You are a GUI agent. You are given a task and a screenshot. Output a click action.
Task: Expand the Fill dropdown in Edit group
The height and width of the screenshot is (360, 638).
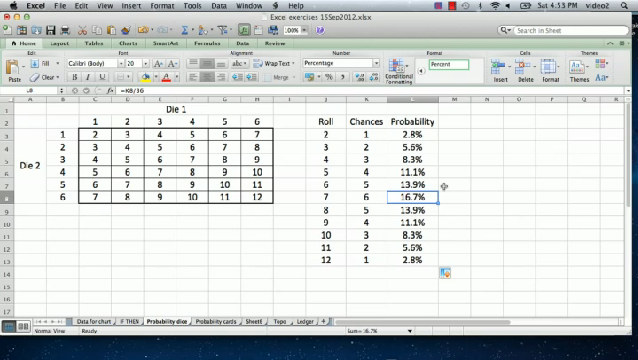click(57, 63)
